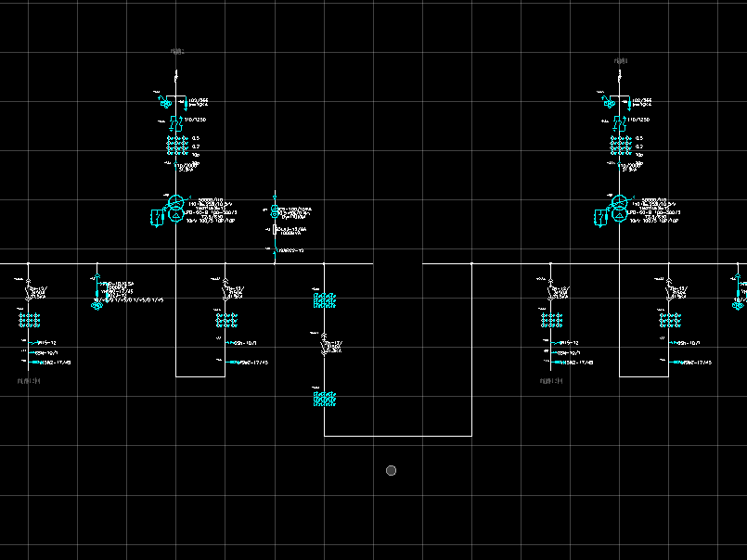Click the far-left feeder current transformer group
This screenshot has height=560, width=747.
(x=29, y=320)
